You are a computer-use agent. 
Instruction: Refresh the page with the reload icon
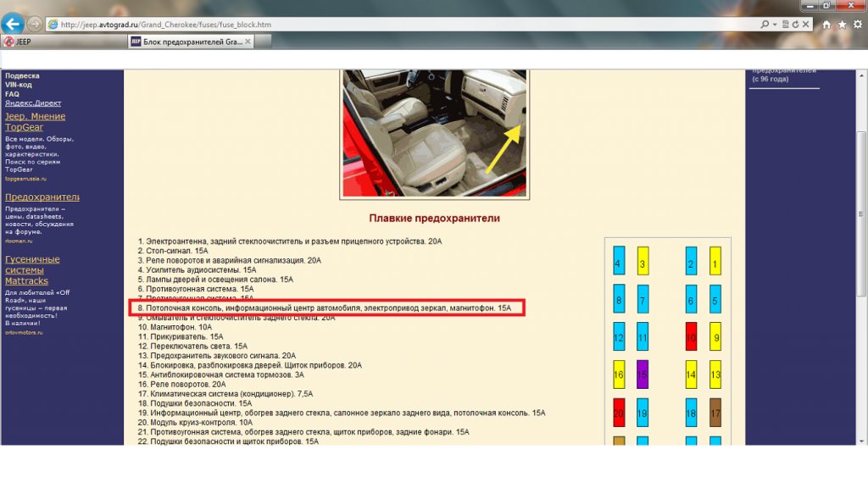[x=795, y=25]
